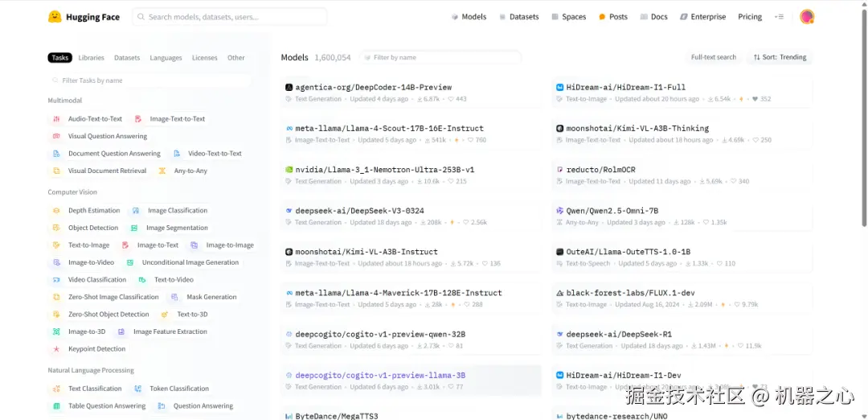Click the Document Question Answering icon
The image size is (868, 420).
pyautogui.click(x=56, y=154)
